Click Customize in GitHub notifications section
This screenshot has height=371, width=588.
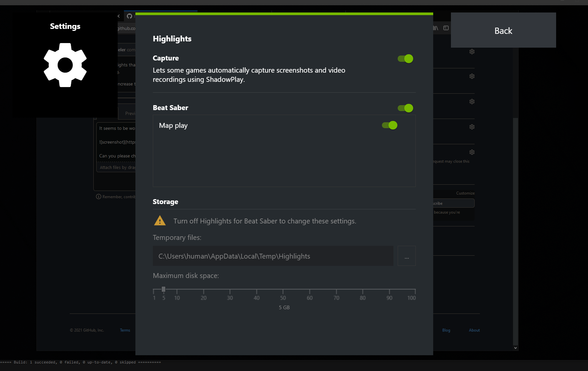(465, 193)
